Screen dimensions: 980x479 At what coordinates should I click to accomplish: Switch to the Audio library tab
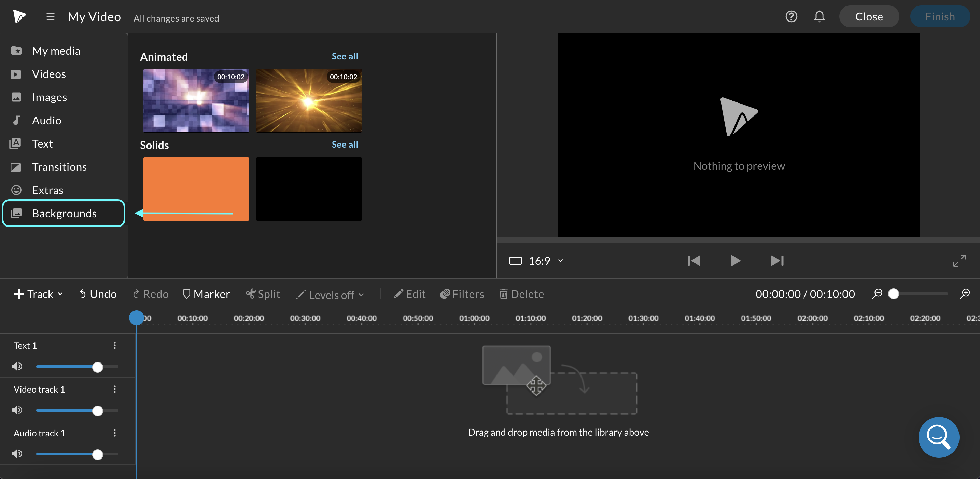tap(46, 120)
